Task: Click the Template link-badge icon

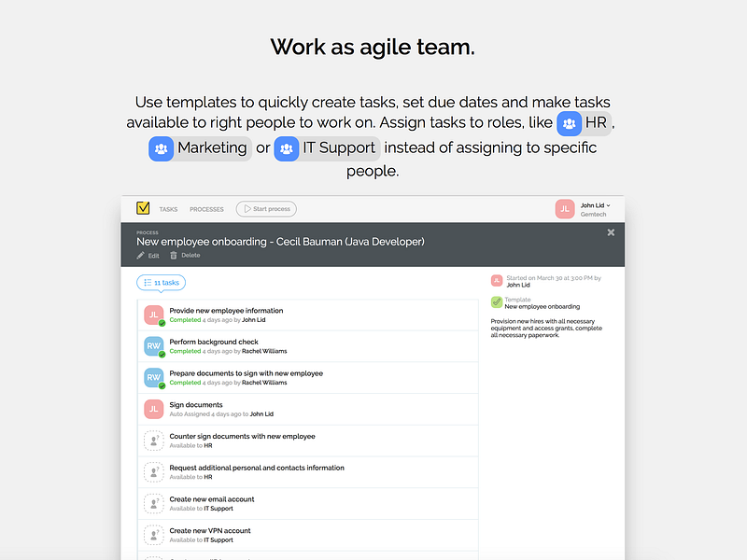Action: point(497,302)
